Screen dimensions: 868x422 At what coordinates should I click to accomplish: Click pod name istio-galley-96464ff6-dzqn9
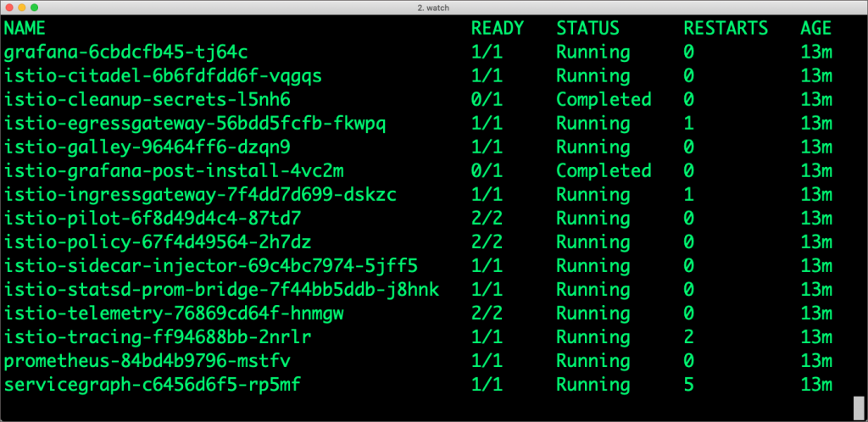(x=147, y=147)
